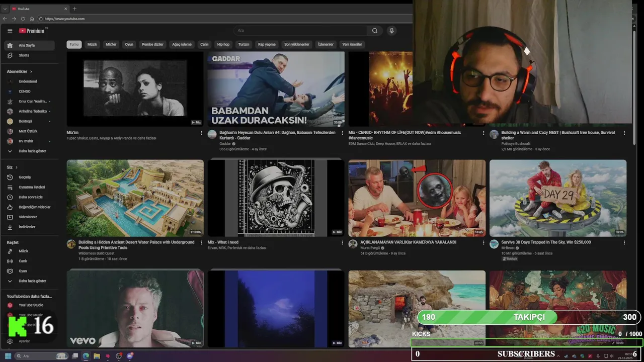Open options menu for Mix'im card

click(x=202, y=133)
